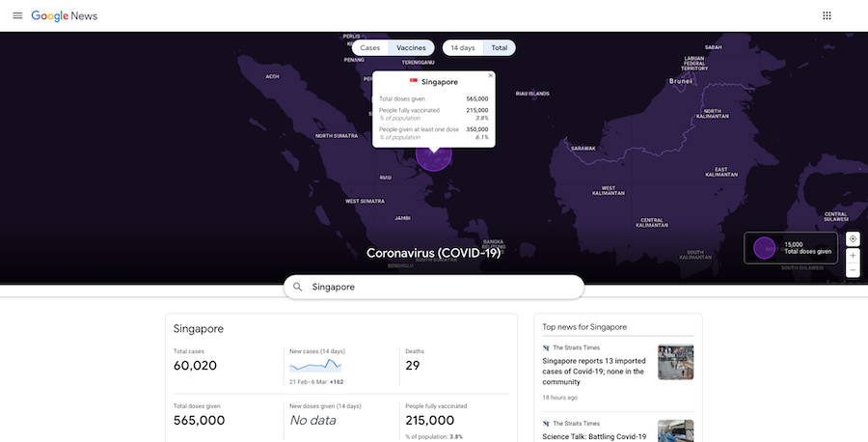Click the legend's purple circle swatch
The image size is (868, 442).
(764, 248)
